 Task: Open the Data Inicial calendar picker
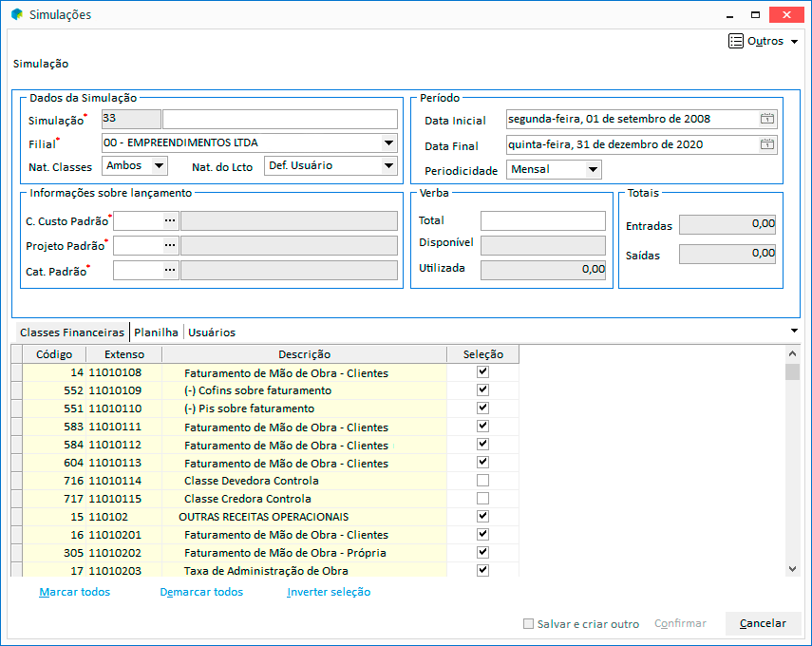(767, 119)
